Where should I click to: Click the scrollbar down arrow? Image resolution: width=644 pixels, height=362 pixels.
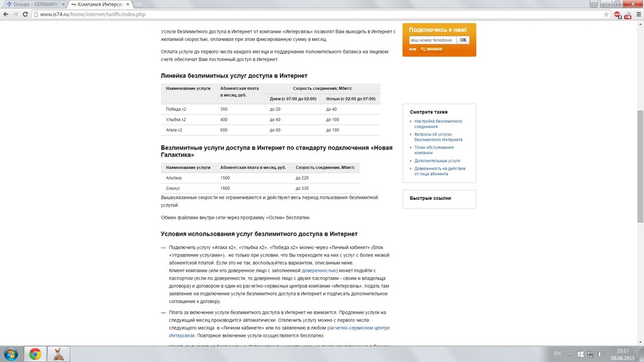click(x=640, y=343)
